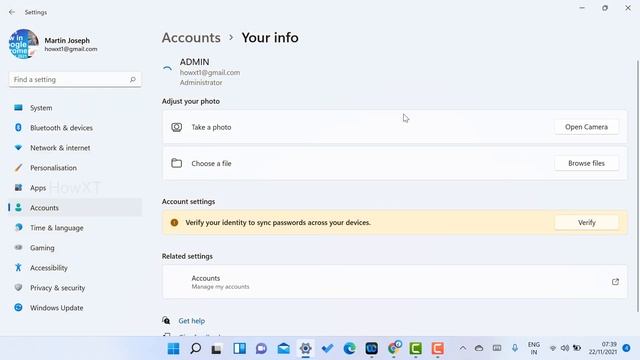Click the camera icon beside Take a photo
This screenshot has width=640, height=360.
tap(176, 127)
